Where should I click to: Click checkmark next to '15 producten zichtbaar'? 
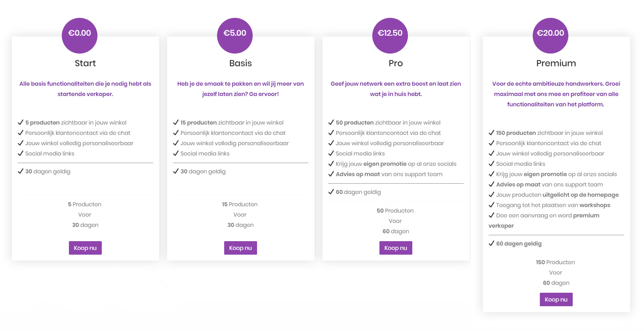(176, 123)
